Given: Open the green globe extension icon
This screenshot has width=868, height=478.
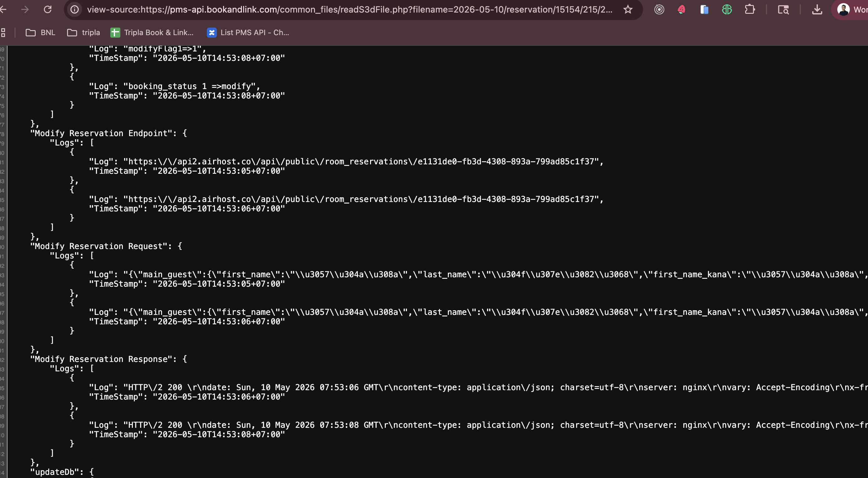Looking at the screenshot, I should [x=727, y=9].
